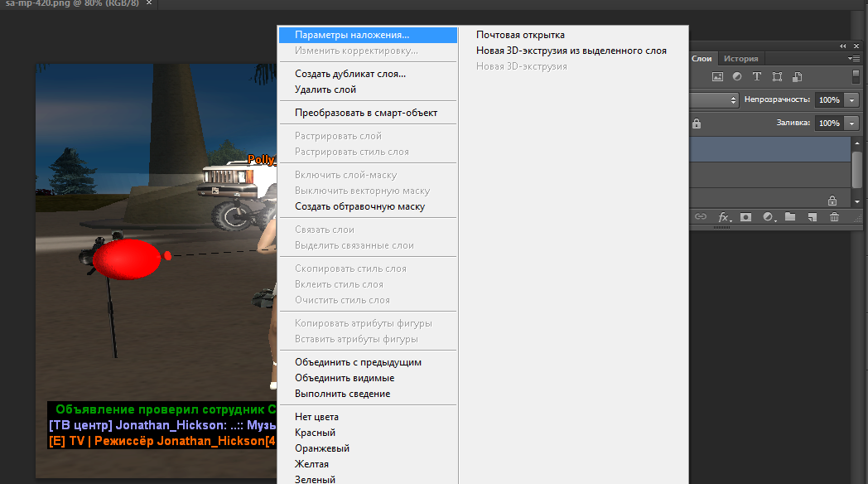The height and width of the screenshot is (484, 868).
Task: Create new adjustment layer half-circle icon
Action: pyautogui.click(x=769, y=217)
